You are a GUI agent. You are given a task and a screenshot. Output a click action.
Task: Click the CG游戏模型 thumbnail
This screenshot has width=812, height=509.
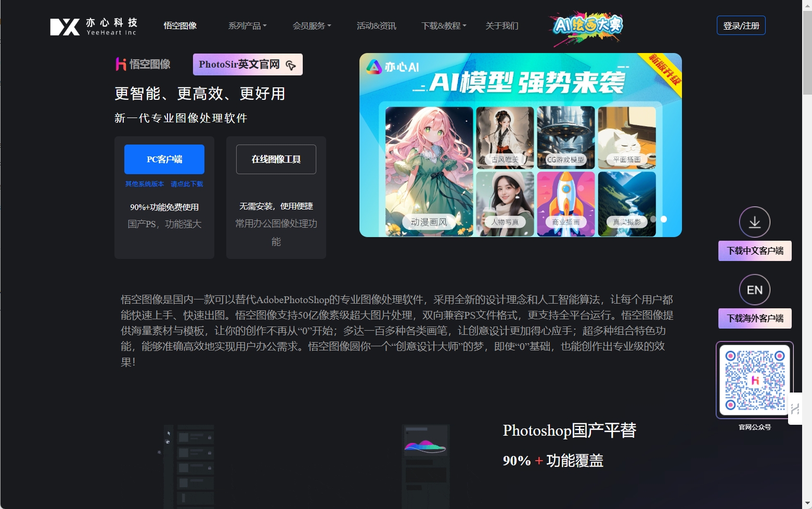click(x=566, y=138)
